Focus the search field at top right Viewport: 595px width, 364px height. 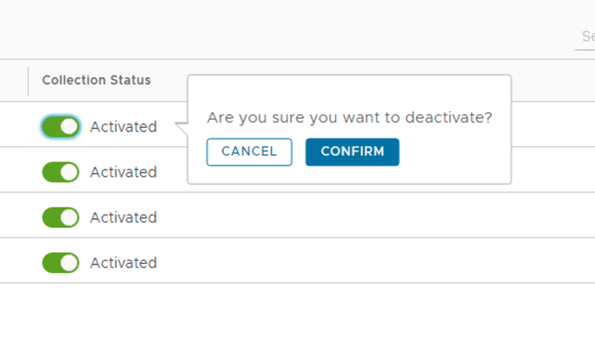[586, 37]
